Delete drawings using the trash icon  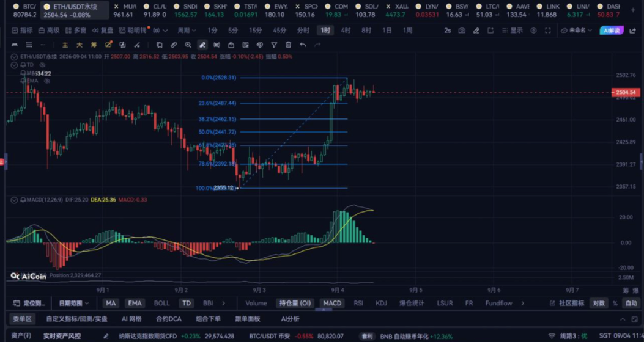click(x=288, y=45)
